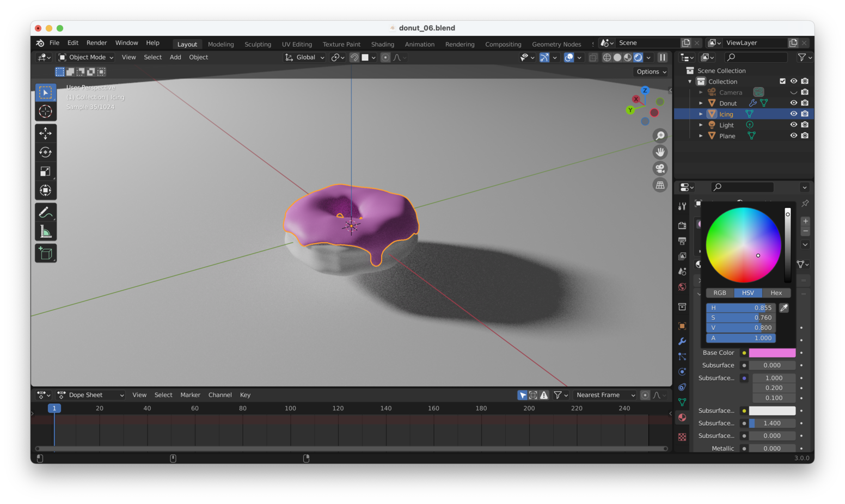Screen dimensions: 845x504
Task: Toggle Plane object's eye visibility
Action: tap(793, 136)
